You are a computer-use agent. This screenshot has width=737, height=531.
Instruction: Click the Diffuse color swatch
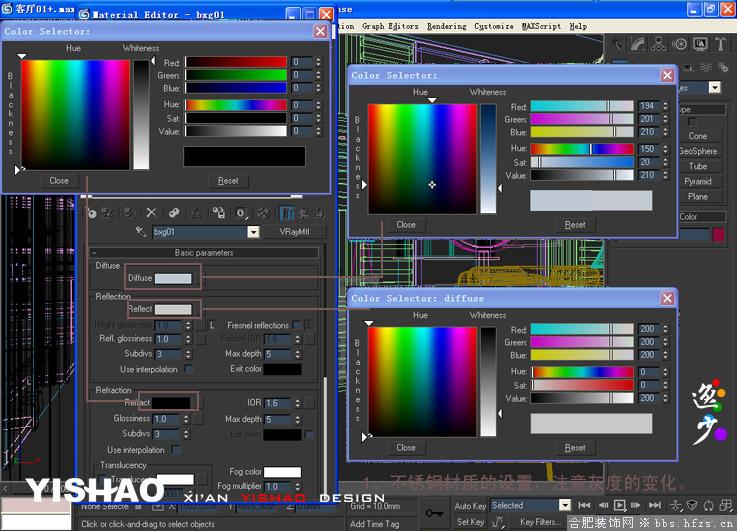tap(173, 278)
